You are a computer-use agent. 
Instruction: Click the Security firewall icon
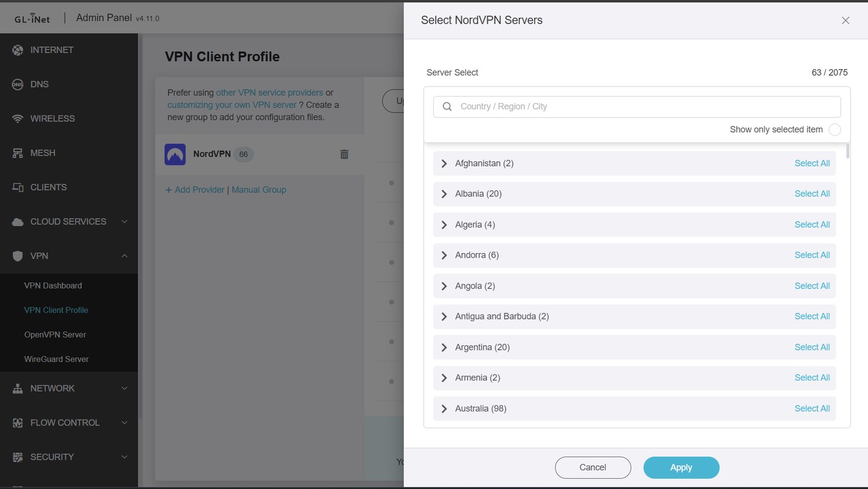[17, 457]
